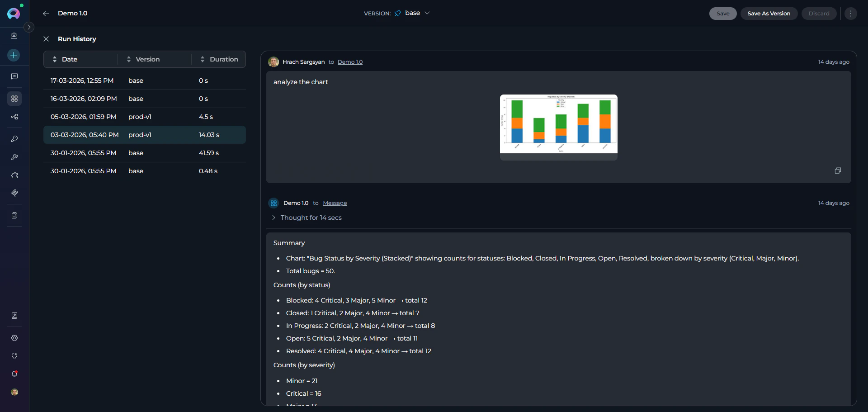The image size is (868, 412).
Task: Create new item with the plus button
Action: click(x=13, y=55)
